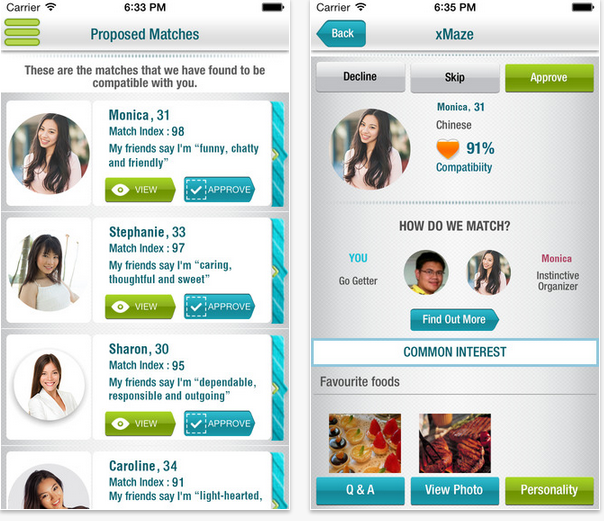Check the Approve checkbox for Sharon

point(196,424)
